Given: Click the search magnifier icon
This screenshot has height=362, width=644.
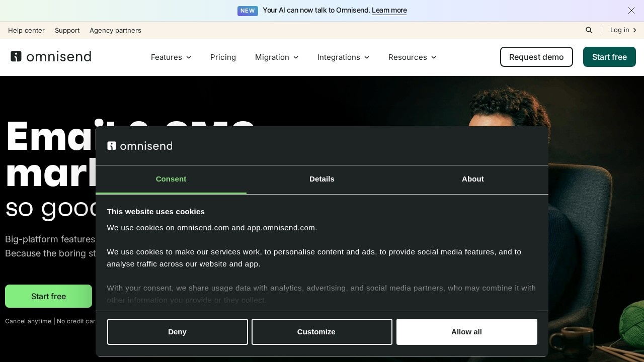Looking at the screenshot, I should click(589, 30).
